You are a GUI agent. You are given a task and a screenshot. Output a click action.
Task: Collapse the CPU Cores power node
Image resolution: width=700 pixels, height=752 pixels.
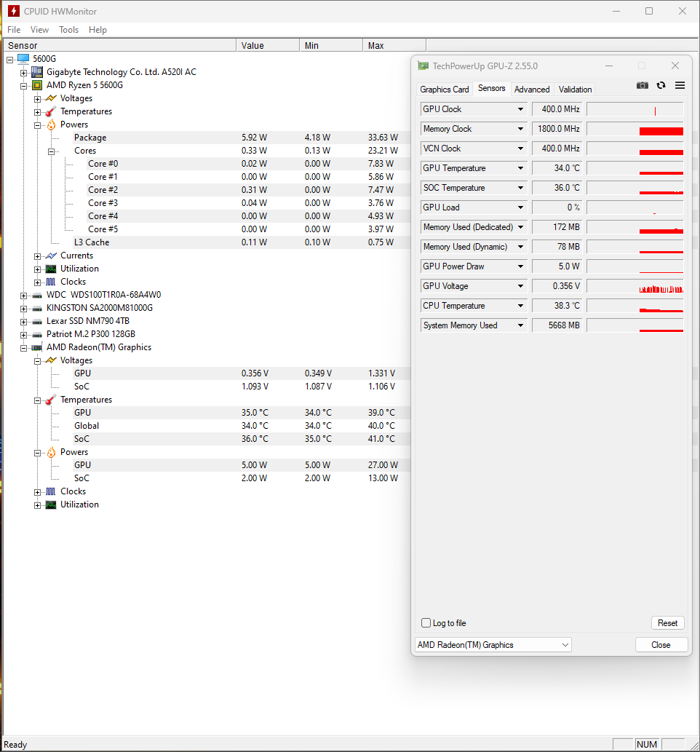point(52,151)
